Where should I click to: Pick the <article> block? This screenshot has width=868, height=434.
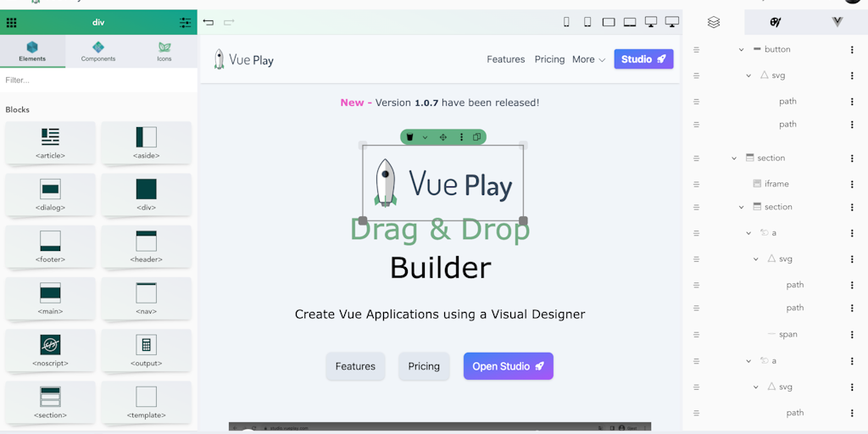coord(50,143)
